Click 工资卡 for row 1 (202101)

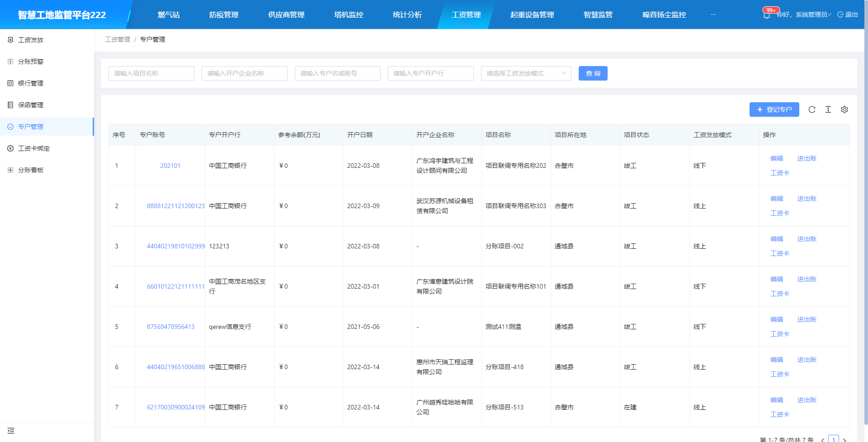tap(780, 173)
